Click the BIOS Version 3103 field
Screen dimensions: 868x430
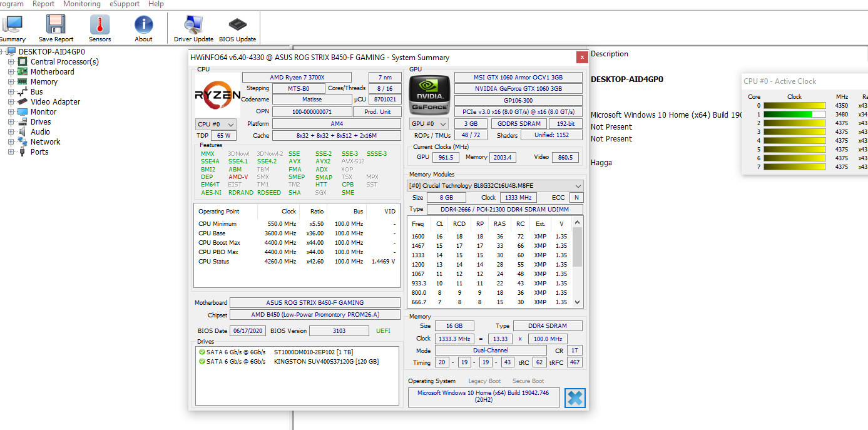(x=339, y=330)
